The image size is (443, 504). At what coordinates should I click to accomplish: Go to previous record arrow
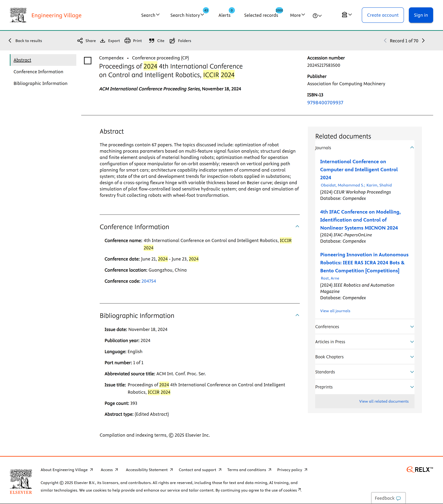(385, 41)
